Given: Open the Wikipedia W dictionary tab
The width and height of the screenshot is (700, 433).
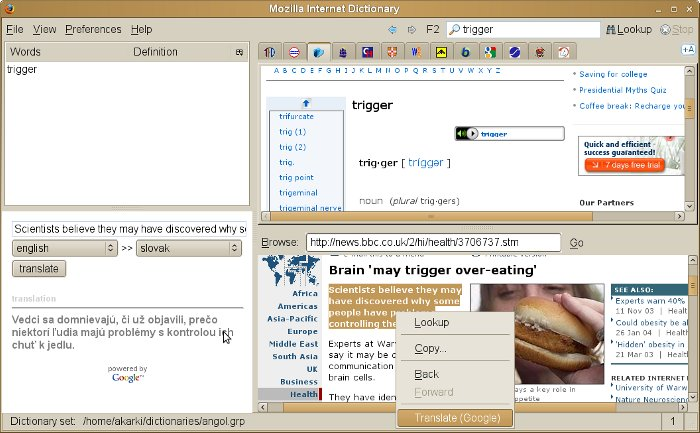Looking at the screenshot, I should [x=417, y=52].
